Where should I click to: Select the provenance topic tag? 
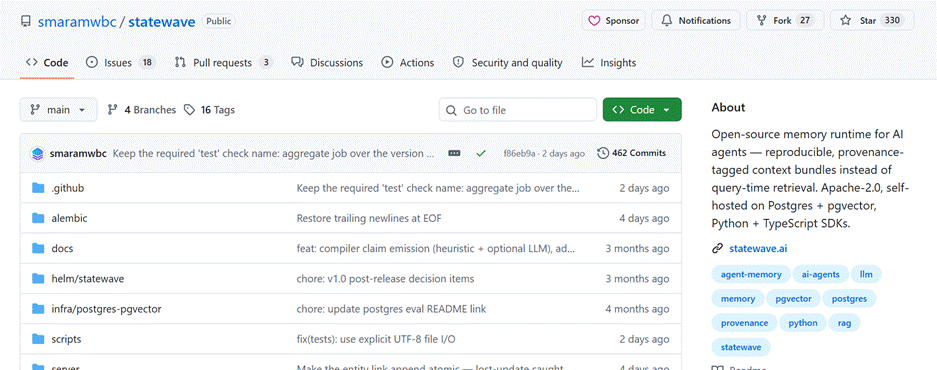click(x=744, y=323)
